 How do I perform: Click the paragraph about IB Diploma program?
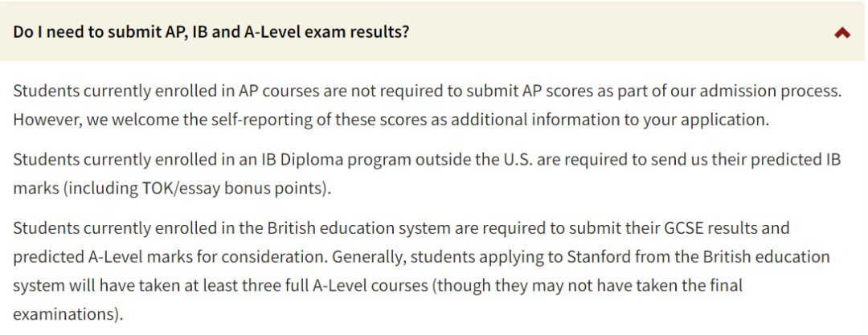click(x=427, y=174)
